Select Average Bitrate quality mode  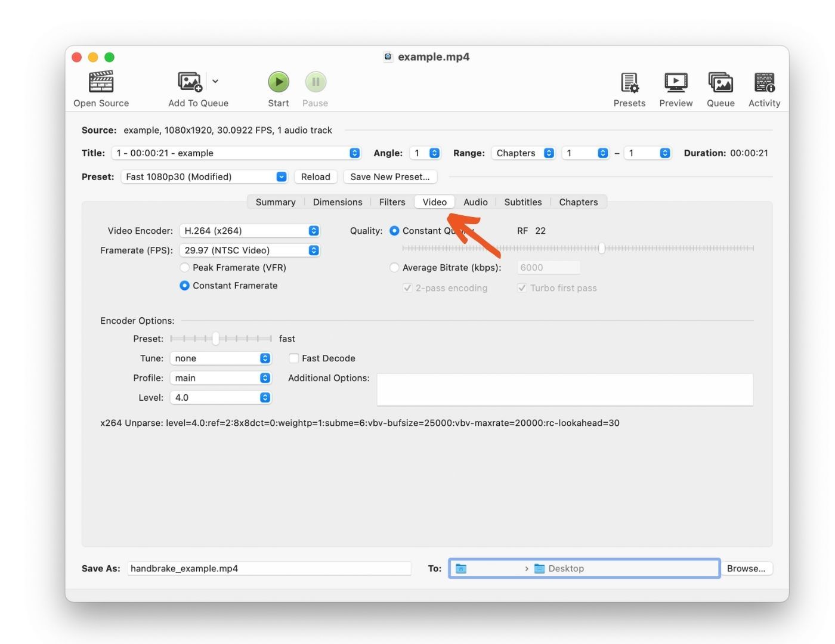click(394, 267)
